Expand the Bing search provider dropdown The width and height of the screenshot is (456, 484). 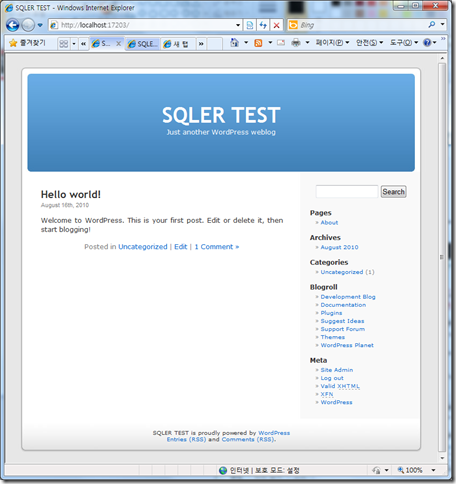click(442, 24)
